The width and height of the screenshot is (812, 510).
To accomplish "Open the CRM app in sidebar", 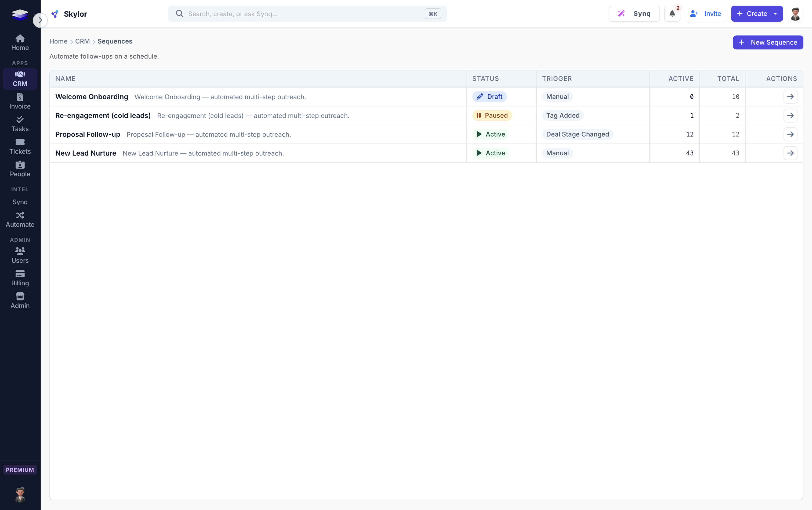I will pos(20,79).
